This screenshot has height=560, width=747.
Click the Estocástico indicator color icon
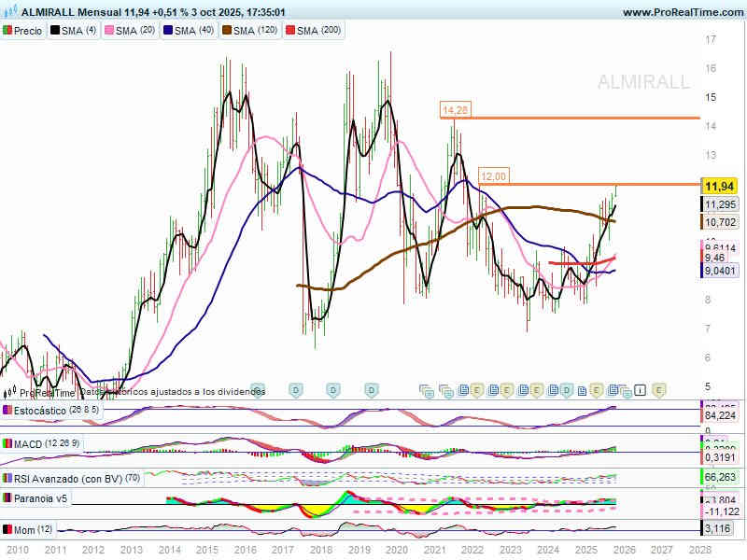pos(8,410)
